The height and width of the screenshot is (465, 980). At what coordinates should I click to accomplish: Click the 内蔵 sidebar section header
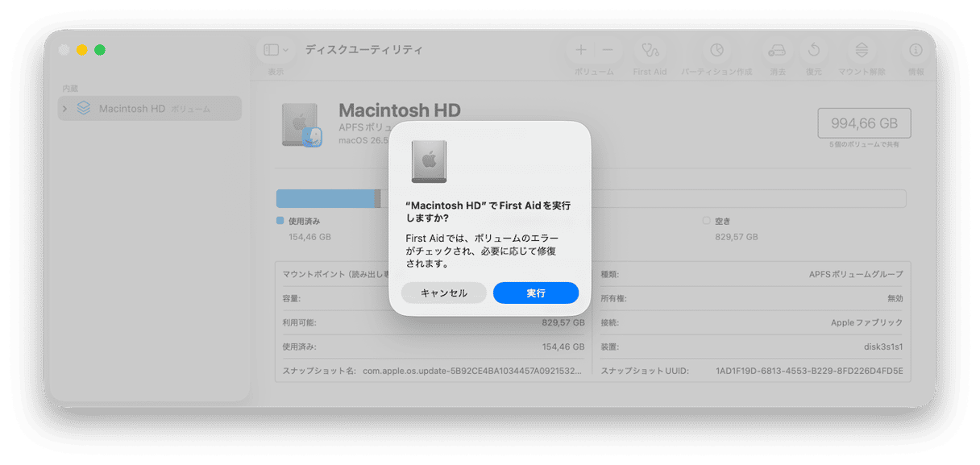click(70, 88)
